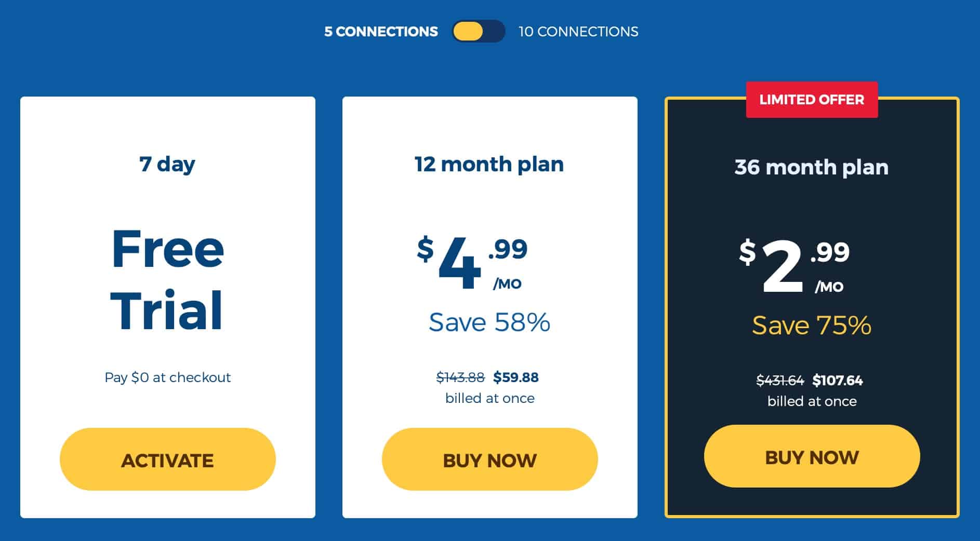The height and width of the screenshot is (541, 980).
Task: Click the crossed-out $143.88 price
Action: point(460,377)
